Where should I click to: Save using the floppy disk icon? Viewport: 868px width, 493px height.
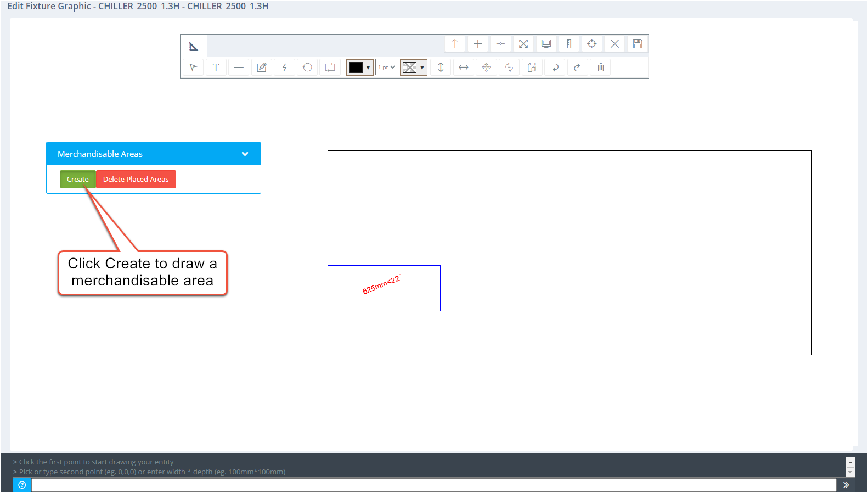point(638,44)
